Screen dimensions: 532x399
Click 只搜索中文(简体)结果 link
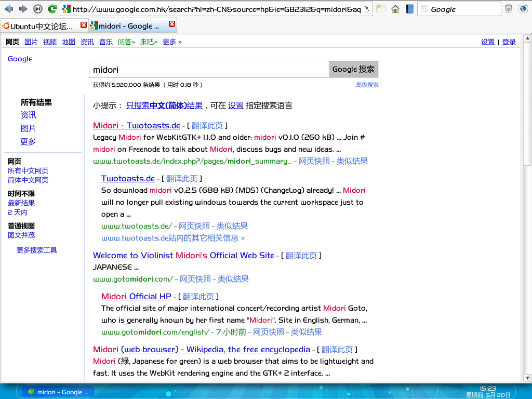[165, 105]
